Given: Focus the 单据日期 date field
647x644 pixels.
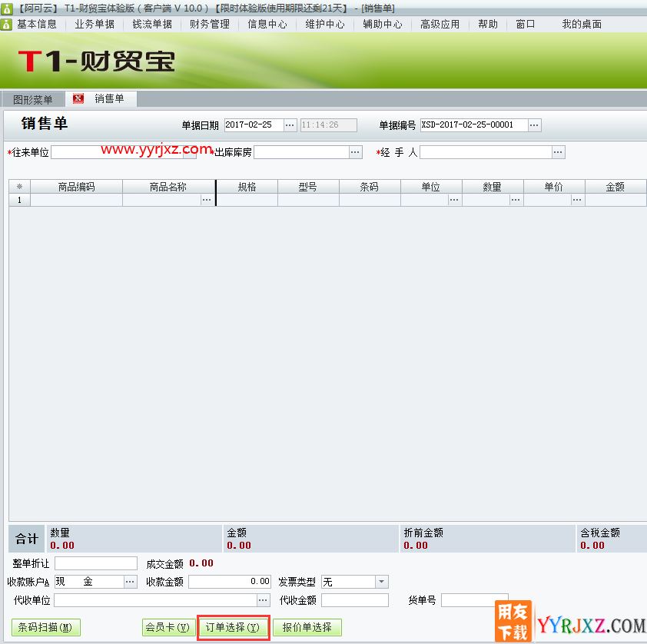Looking at the screenshot, I should (x=254, y=125).
